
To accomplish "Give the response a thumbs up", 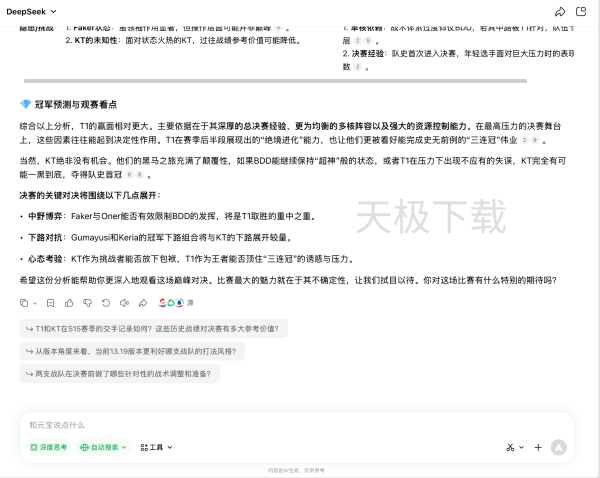I will coord(69,302).
